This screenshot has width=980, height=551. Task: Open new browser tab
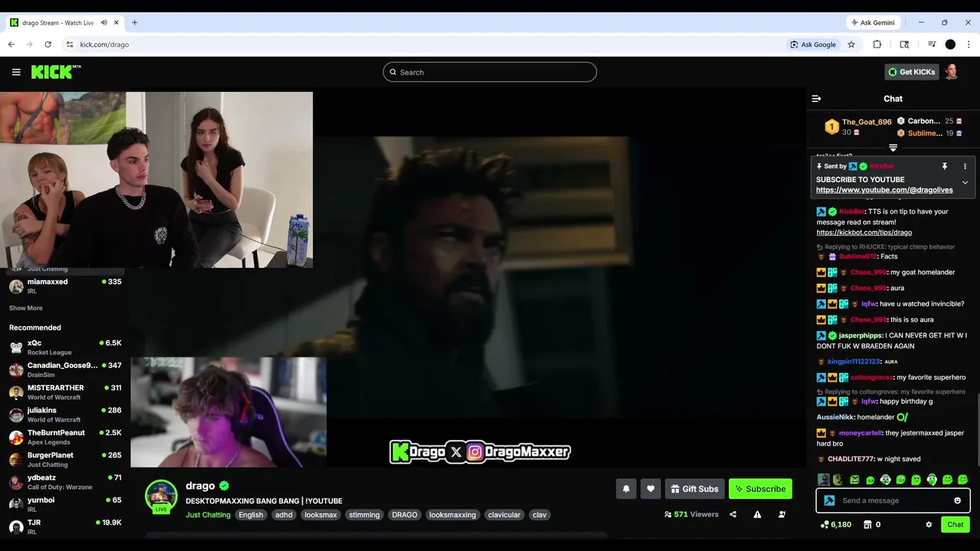tap(135, 23)
